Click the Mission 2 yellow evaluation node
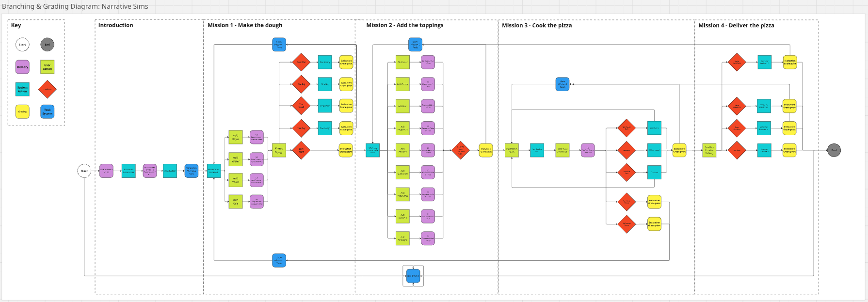 coord(485,150)
